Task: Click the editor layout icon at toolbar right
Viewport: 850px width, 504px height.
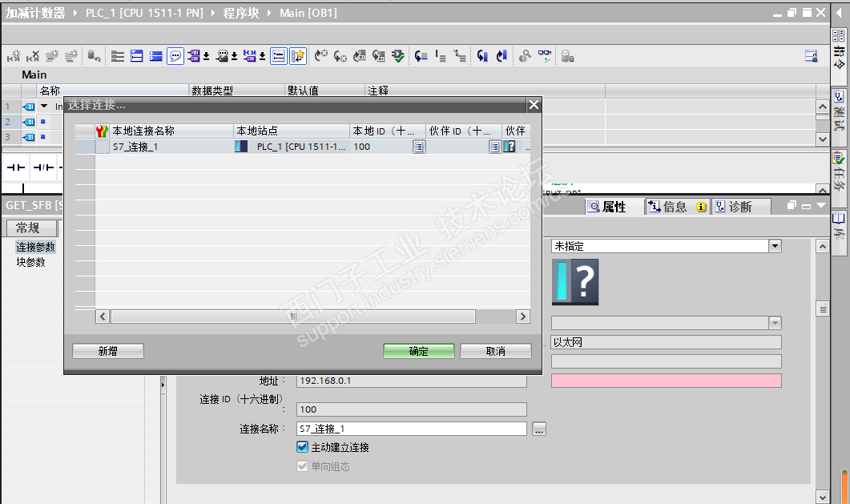Action: [x=812, y=56]
